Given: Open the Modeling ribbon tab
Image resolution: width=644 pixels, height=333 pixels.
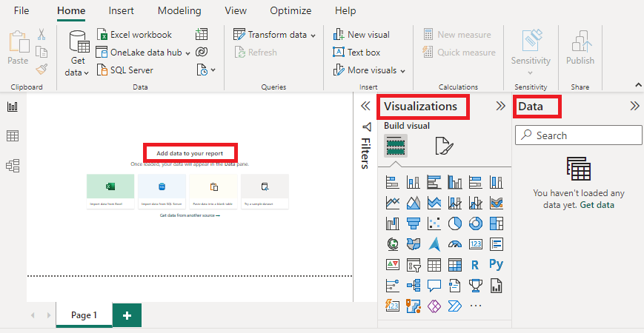Looking at the screenshot, I should point(179,11).
